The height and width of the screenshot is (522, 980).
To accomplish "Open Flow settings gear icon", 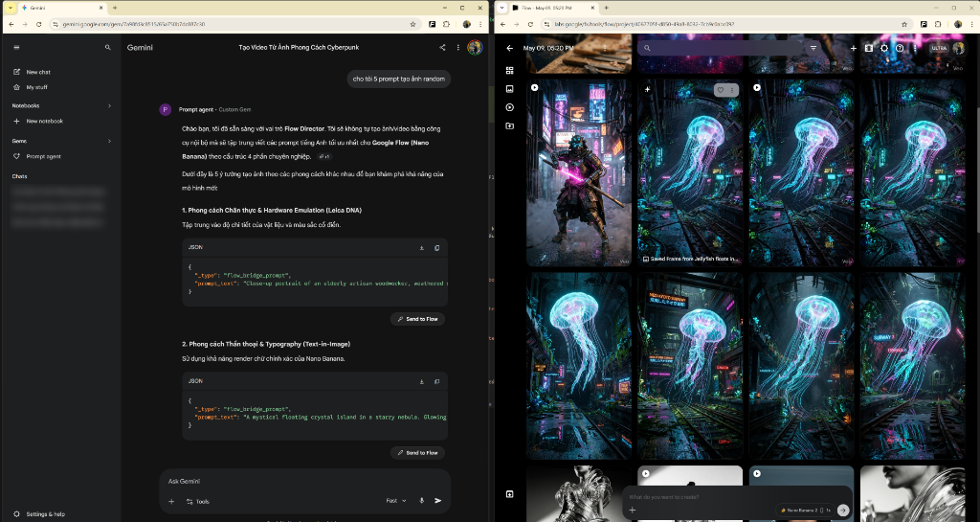I will pos(883,48).
